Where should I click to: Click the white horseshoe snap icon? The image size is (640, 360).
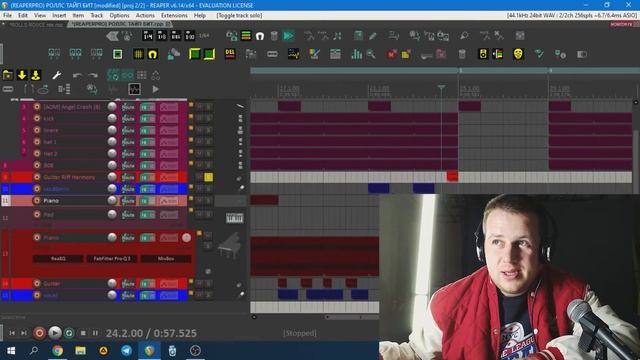pos(260,36)
